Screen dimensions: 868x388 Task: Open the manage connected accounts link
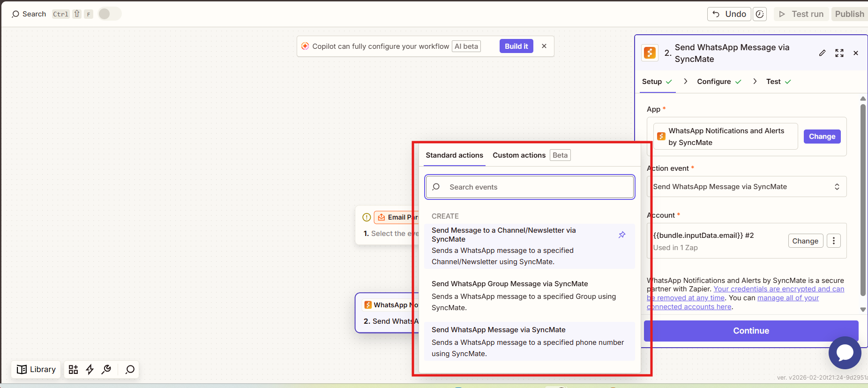[787, 298]
